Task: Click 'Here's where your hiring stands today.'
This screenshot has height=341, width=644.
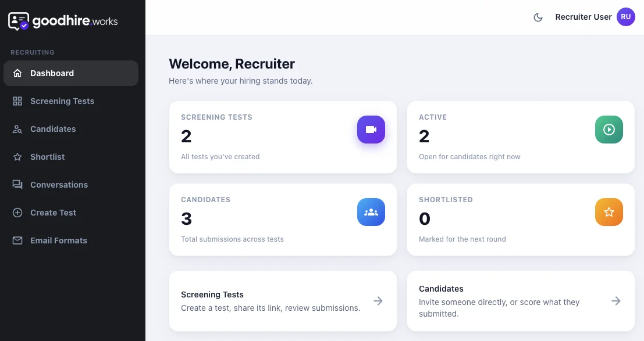Action: [241, 81]
